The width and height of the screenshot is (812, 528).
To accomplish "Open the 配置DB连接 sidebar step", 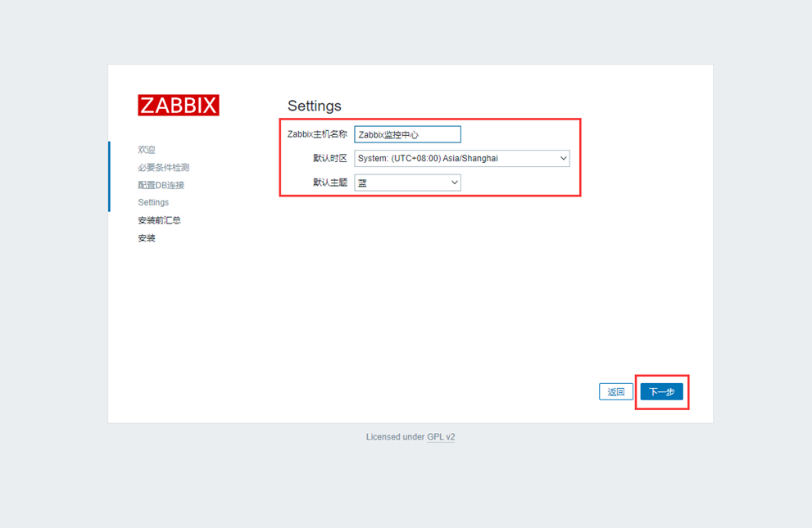I will click(x=161, y=185).
